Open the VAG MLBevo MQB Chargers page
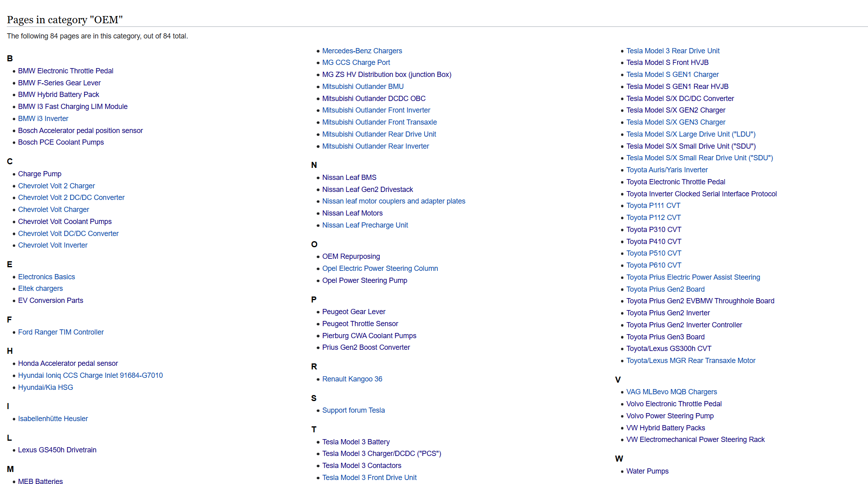868x484 pixels. (672, 392)
